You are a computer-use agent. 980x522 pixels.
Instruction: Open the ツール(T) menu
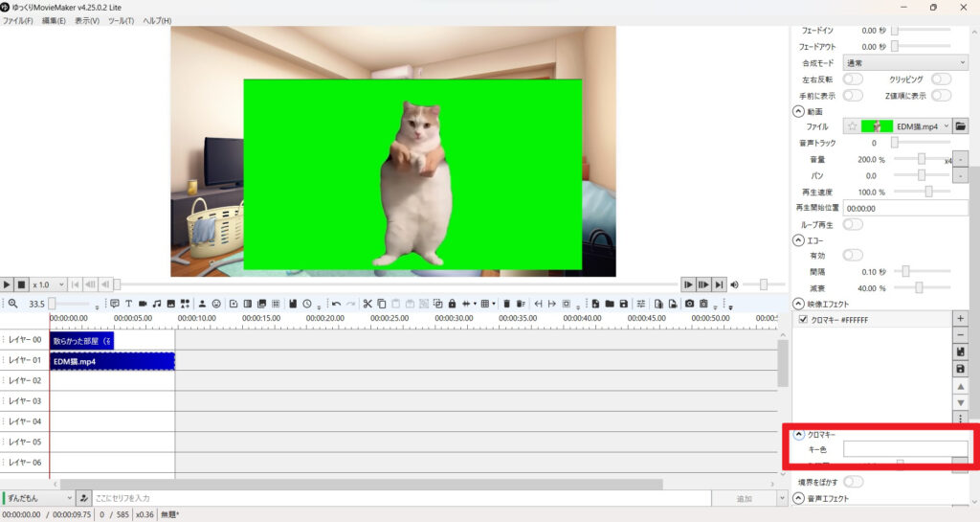point(122,21)
